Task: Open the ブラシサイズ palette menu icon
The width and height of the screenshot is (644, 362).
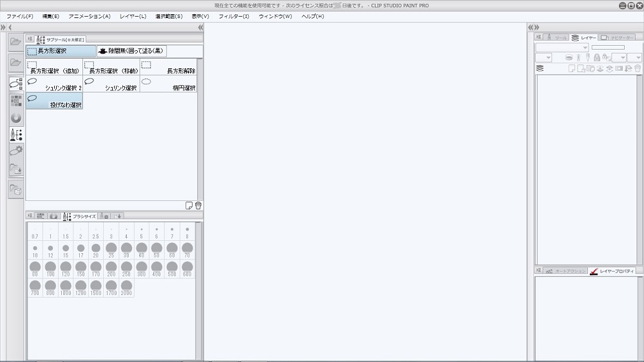Action: click(30, 216)
